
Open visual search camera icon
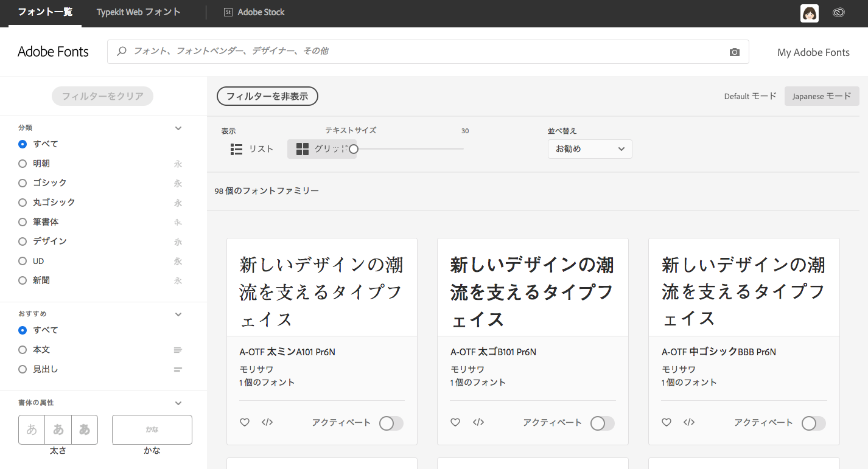pyautogui.click(x=735, y=52)
